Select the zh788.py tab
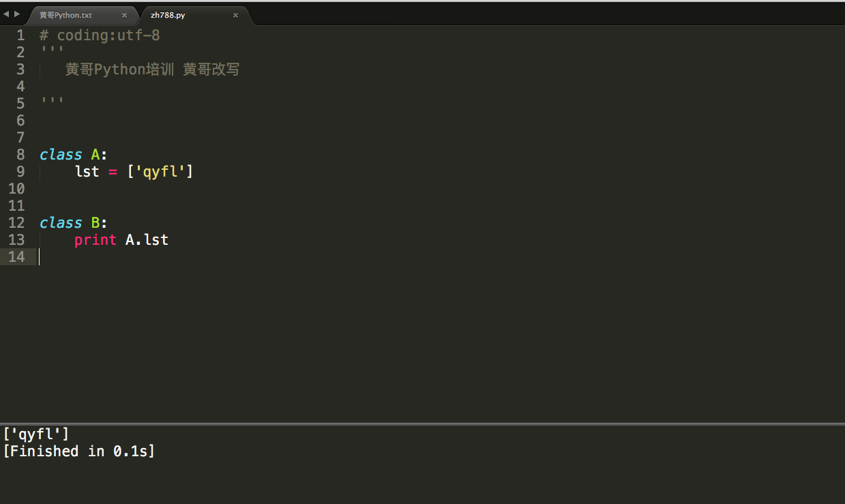Image resolution: width=845 pixels, height=504 pixels. point(167,14)
